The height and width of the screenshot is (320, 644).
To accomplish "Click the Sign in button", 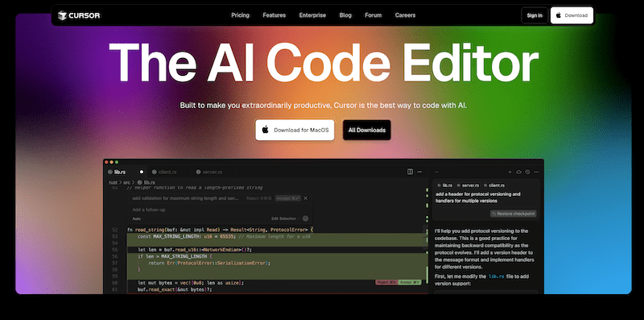I will coord(535,15).
